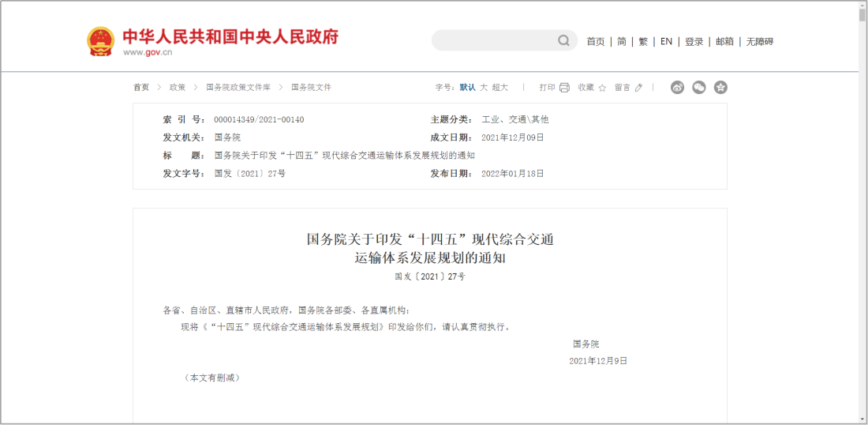Open 无障碍 accessibility mode

(759, 42)
